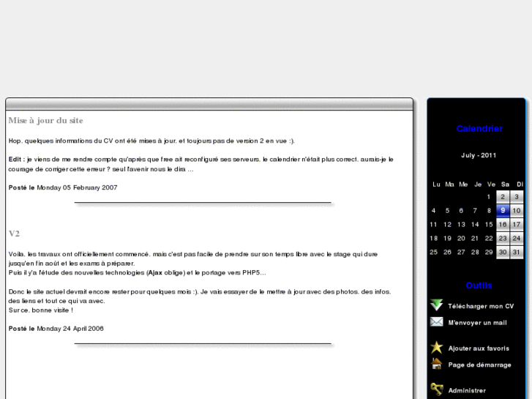Select day 30 in the calendar
Image resolution: width=532 pixels, height=399 pixels.
(503, 253)
